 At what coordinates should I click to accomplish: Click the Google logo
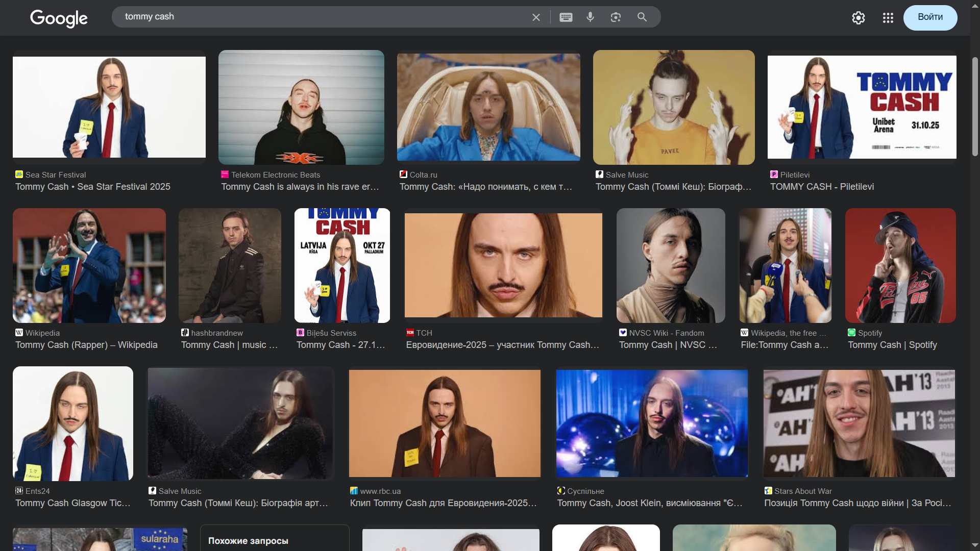coord(59,18)
